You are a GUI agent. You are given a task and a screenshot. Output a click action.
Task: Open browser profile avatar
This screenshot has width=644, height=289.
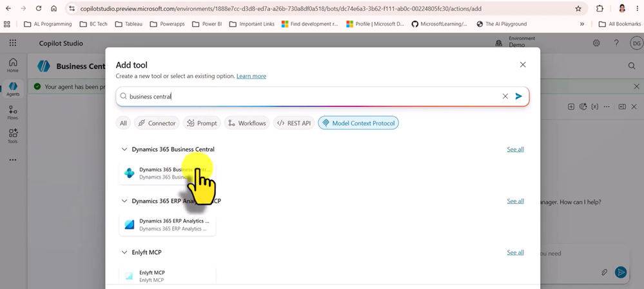pos(622,8)
